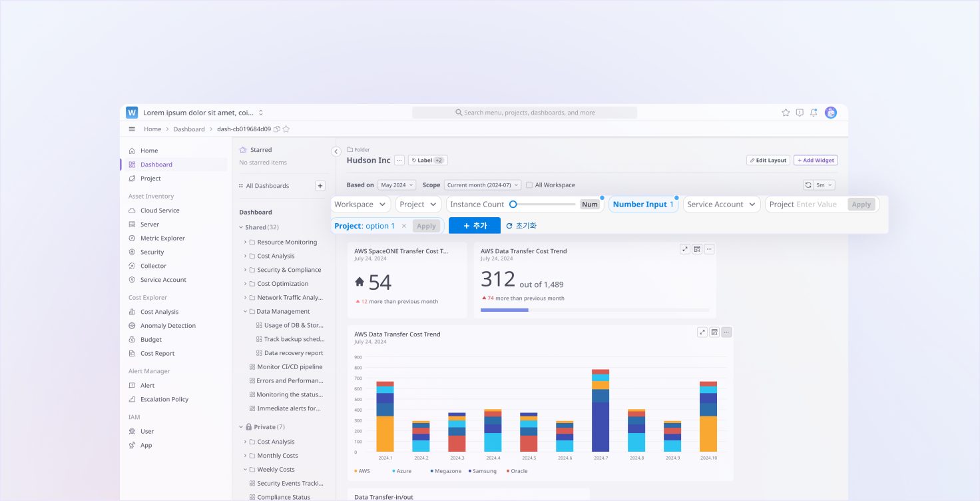Screen dimensions: 980x501
Task: Click the refresh icon beside 5m
Action: (808, 185)
